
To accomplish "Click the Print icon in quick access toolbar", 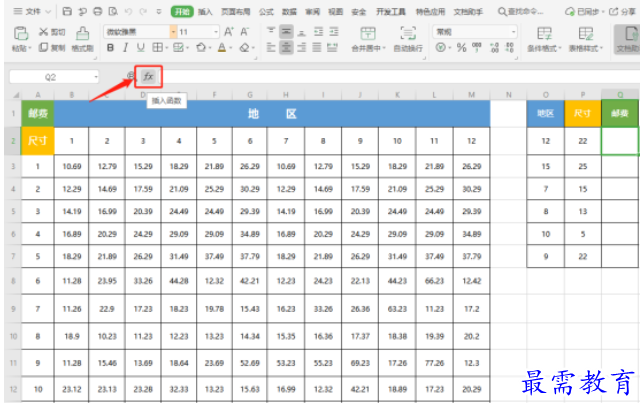I will click(x=98, y=11).
